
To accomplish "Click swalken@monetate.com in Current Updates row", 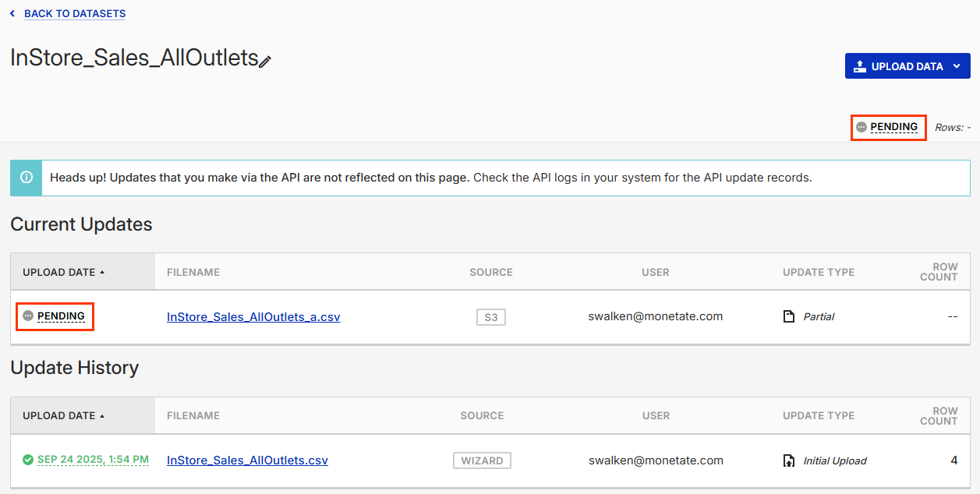I will tap(656, 316).
